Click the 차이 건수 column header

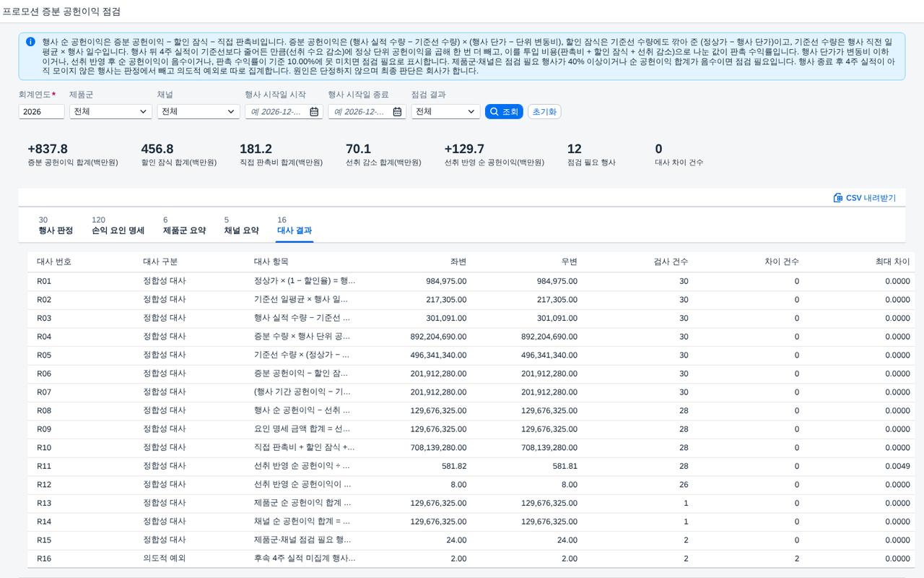(782, 262)
